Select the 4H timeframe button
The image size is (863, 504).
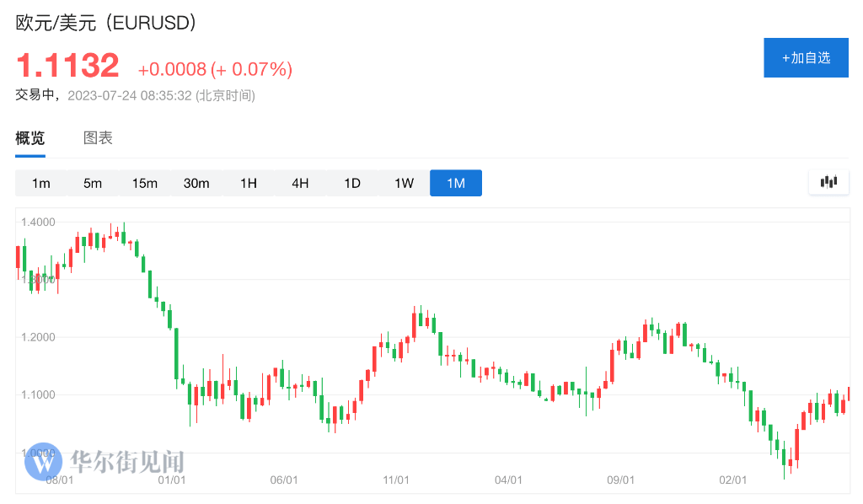(x=300, y=183)
